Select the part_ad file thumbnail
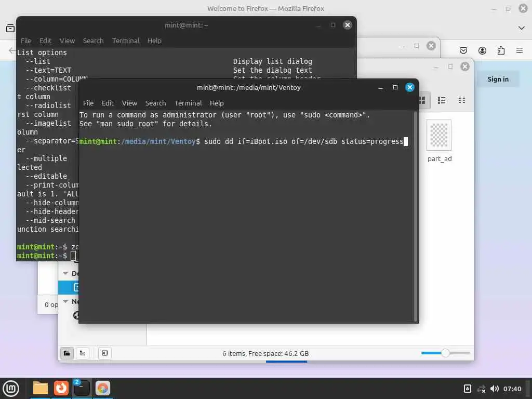This screenshot has width=532, height=399. pyautogui.click(x=438, y=135)
